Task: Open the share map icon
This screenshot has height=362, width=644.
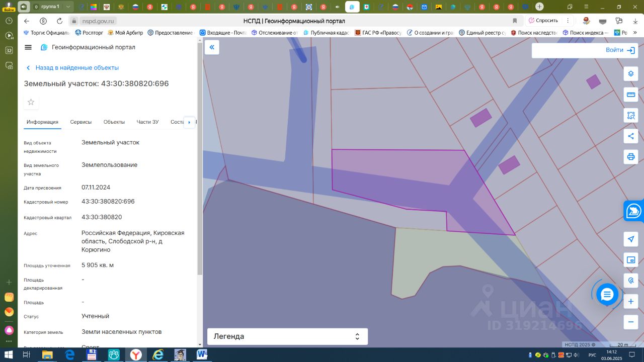Action: coord(630,136)
